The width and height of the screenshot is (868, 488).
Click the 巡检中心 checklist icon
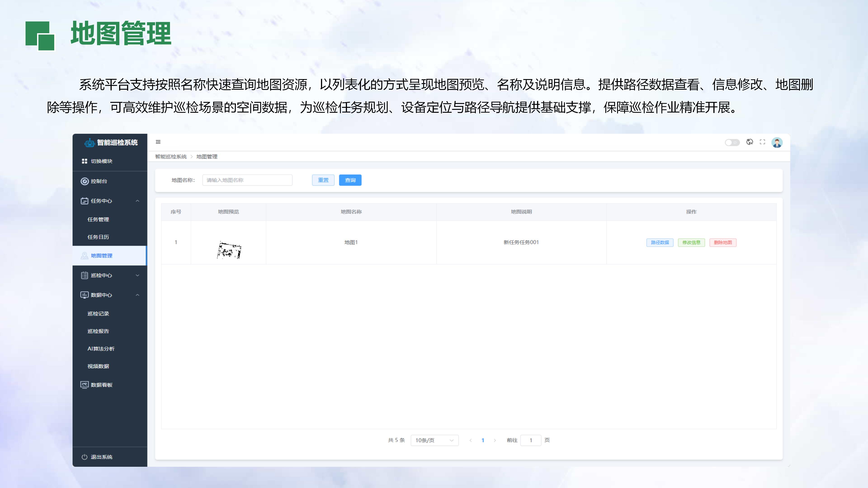click(85, 275)
